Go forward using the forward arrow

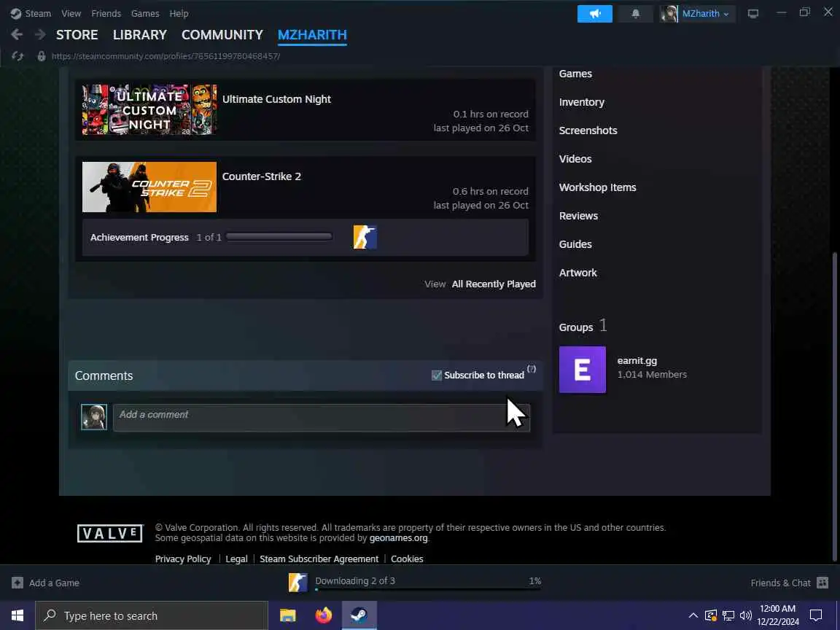[x=40, y=35]
